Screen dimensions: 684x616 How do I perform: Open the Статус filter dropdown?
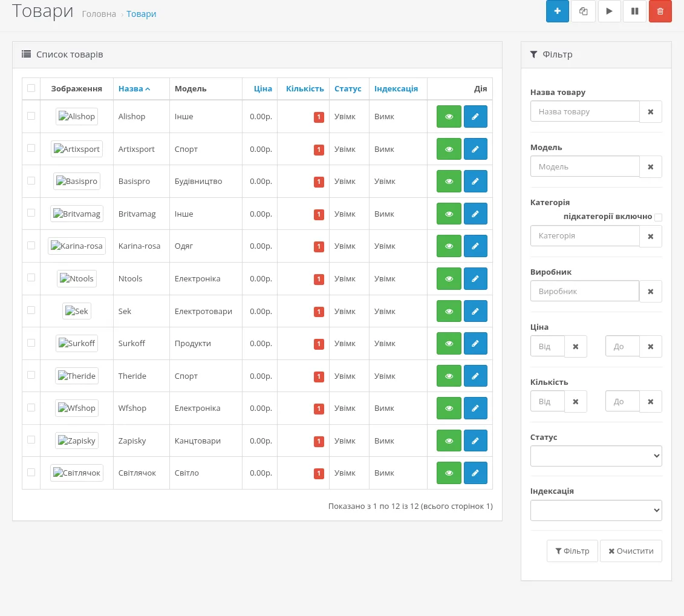point(596,456)
